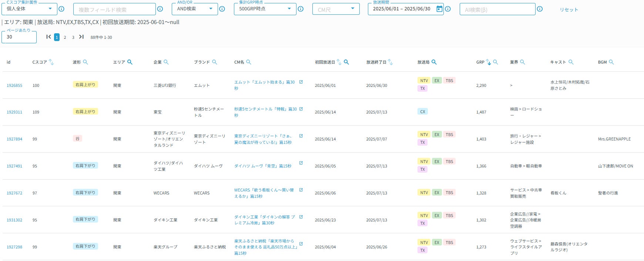Focus the AI検索(β) input field
644x261 pixels.
[497, 9]
